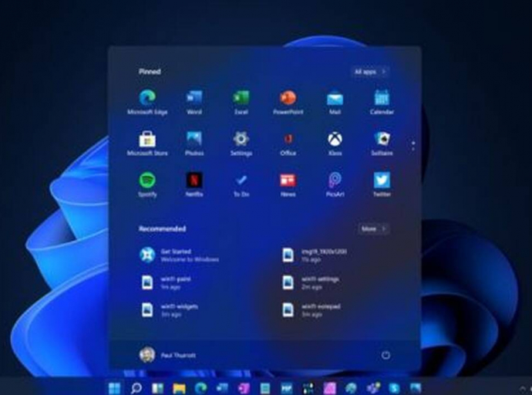
Task: Click the Start button on the taskbar
Action: click(x=114, y=388)
